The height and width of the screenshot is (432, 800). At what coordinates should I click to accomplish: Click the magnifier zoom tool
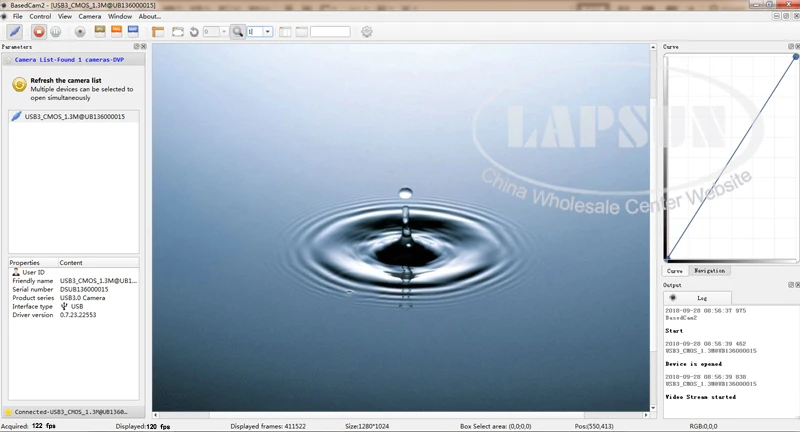click(238, 32)
